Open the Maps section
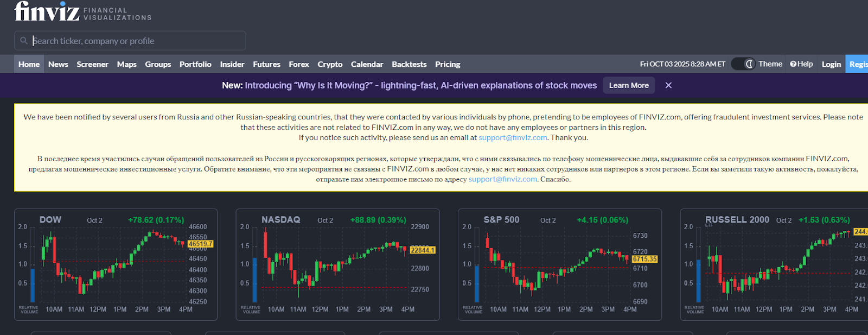868x335 pixels. pyautogui.click(x=127, y=64)
